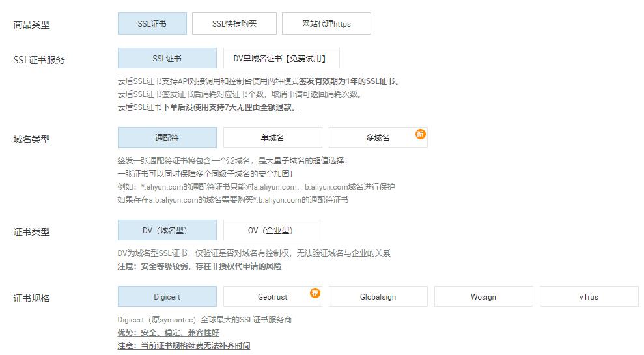This screenshot has width=644, height=355.
Task: Select DV（域名型） certificate type
Action: tap(167, 231)
